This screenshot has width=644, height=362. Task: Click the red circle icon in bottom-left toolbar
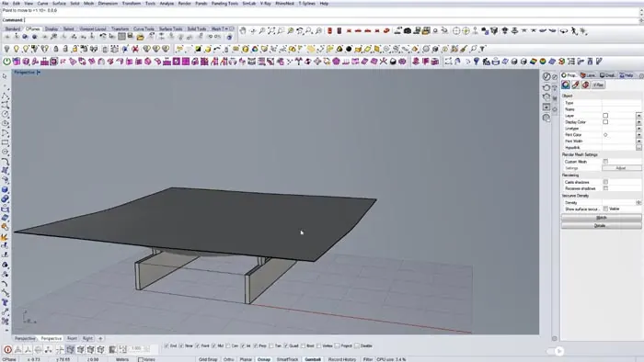(7, 350)
